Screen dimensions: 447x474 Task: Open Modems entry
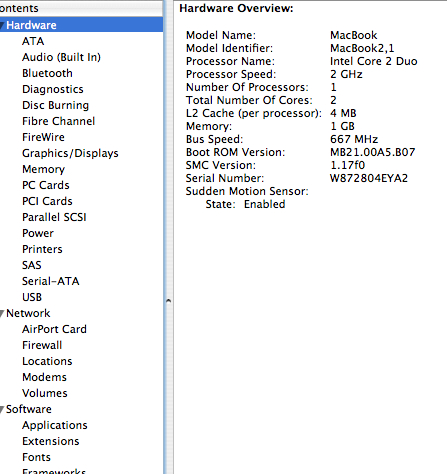pyautogui.click(x=44, y=377)
